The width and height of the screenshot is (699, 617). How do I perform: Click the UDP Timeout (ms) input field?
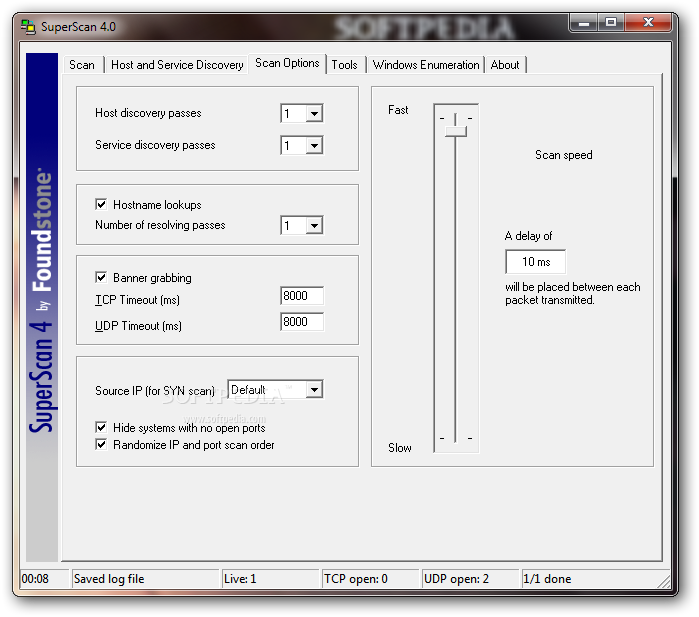(302, 321)
